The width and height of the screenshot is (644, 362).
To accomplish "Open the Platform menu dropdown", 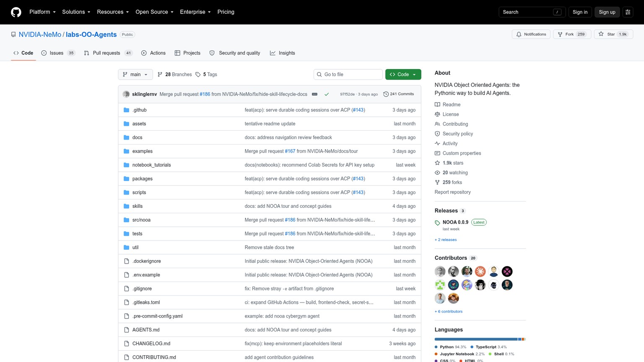I will pos(42,12).
